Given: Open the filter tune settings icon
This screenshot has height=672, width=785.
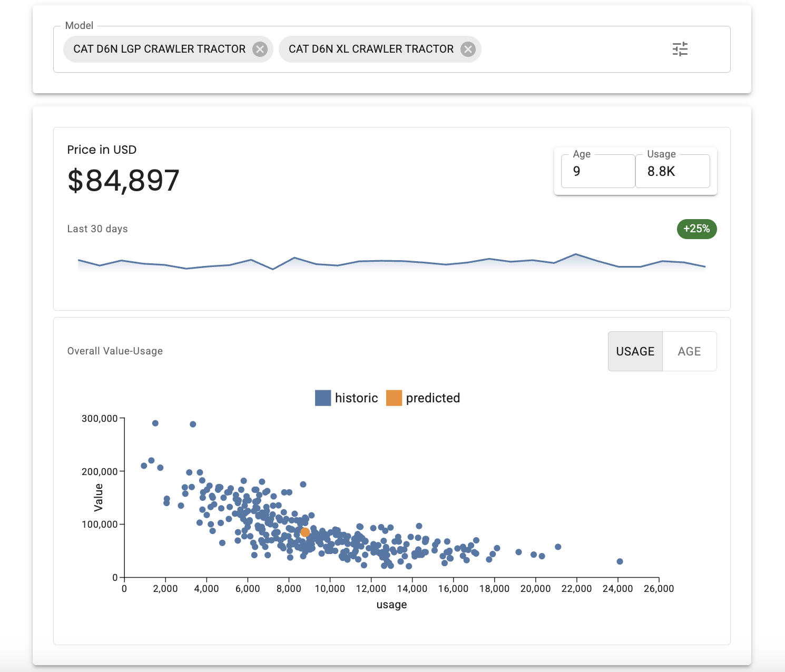Looking at the screenshot, I should [x=680, y=49].
